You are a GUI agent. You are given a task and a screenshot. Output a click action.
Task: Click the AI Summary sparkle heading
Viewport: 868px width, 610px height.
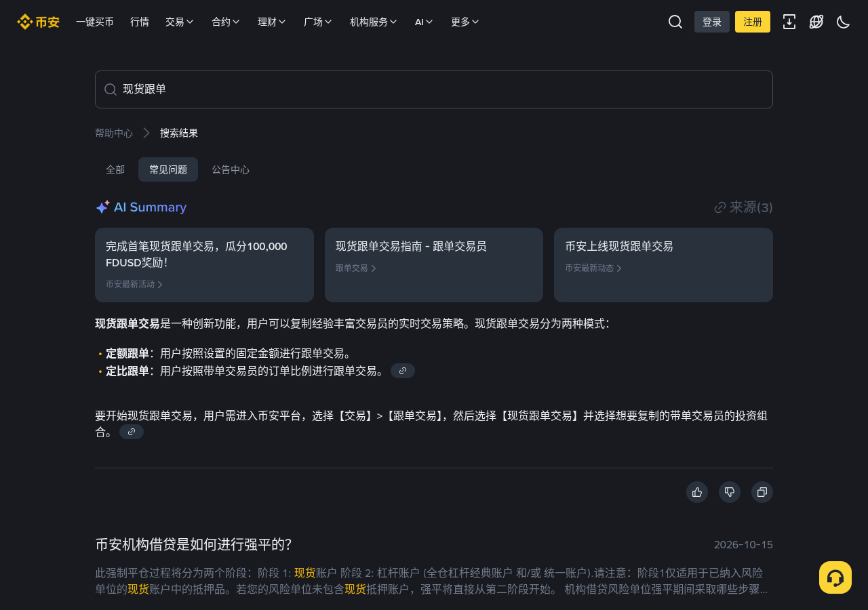tap(141, 207)
